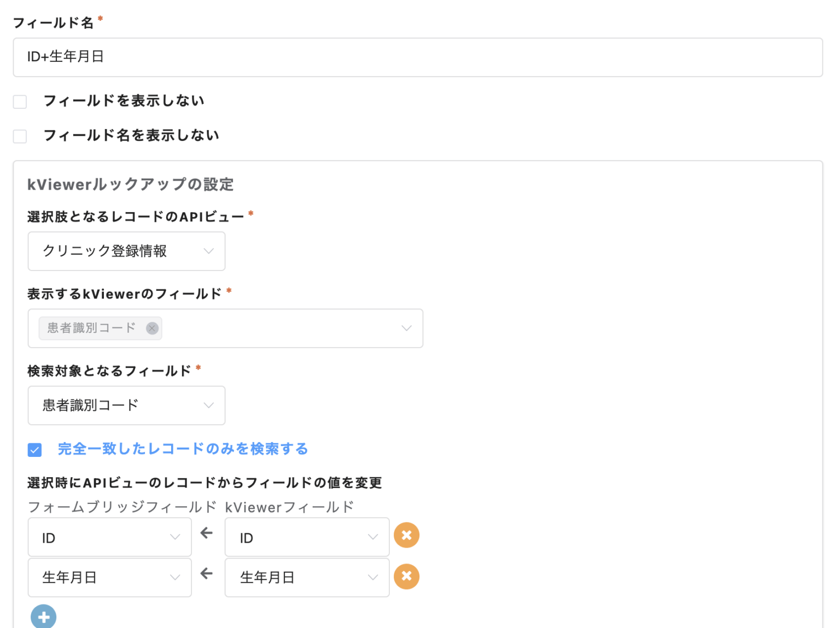Delete the ID mapping row with the orange x

(406, 536)
